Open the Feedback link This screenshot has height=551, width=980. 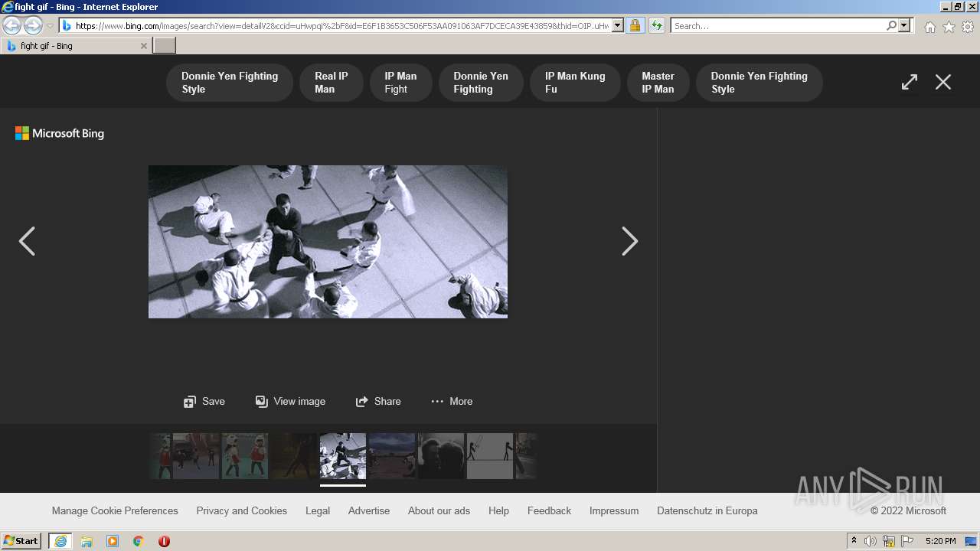pos(549,510)
